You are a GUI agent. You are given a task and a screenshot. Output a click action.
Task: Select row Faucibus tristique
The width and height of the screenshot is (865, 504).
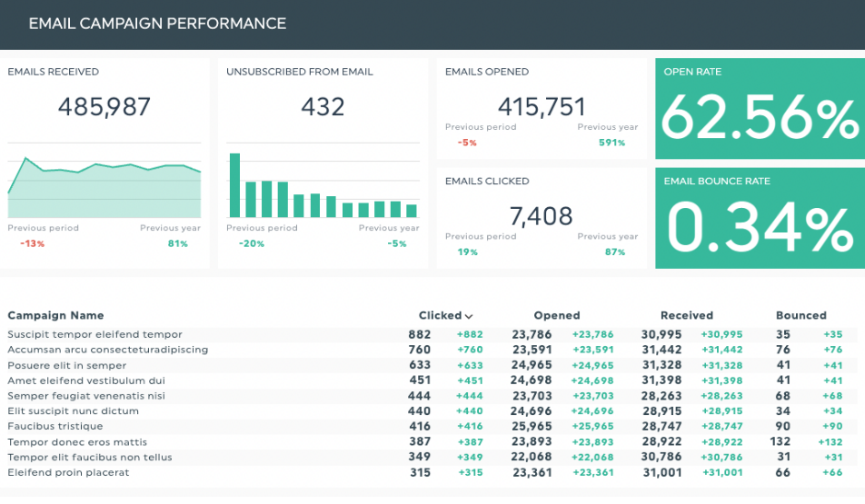(432, 426)
